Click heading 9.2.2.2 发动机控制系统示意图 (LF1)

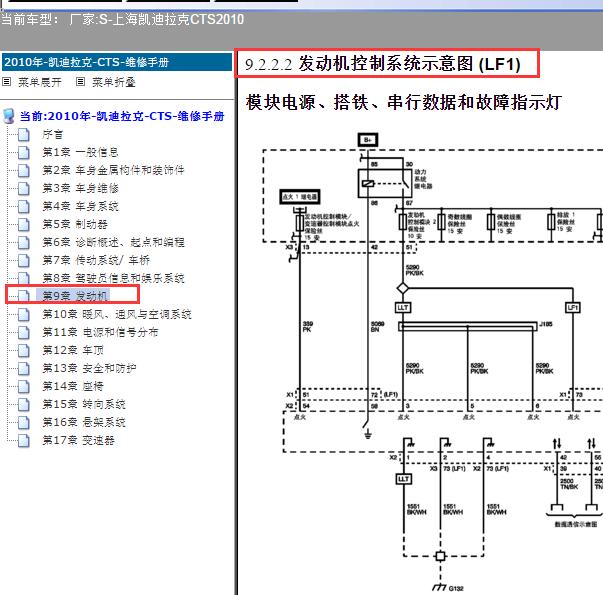[383, 64]
